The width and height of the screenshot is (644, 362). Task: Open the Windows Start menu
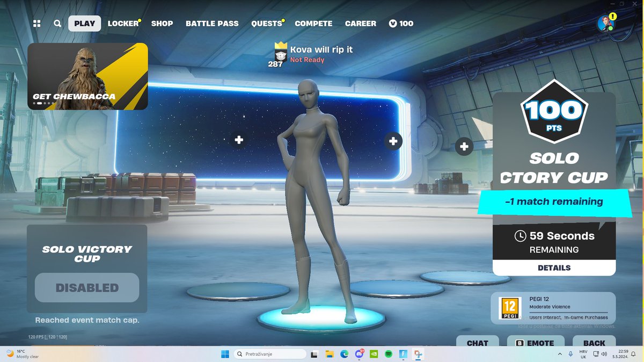225,354
